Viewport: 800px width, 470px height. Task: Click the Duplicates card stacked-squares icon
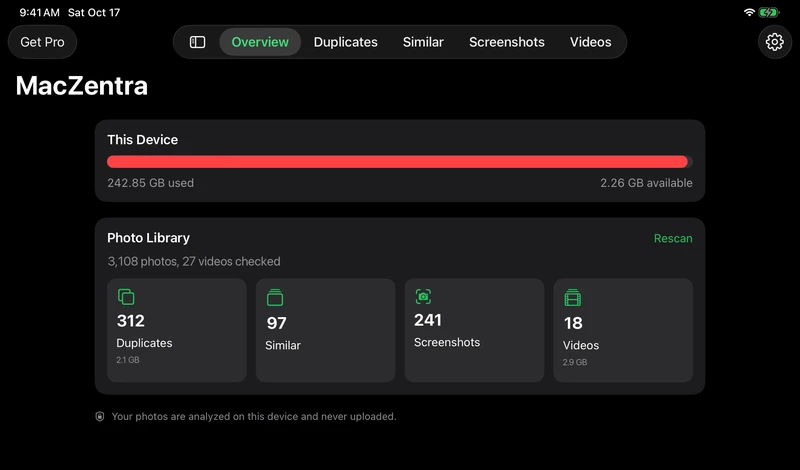126,296
